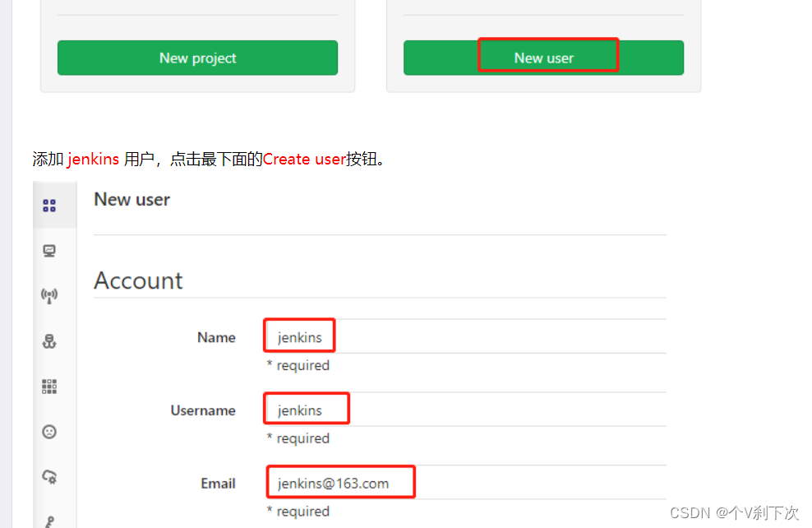Open the Applications grid sidebar icon
The image size is (812, 528).
[49, 387]
